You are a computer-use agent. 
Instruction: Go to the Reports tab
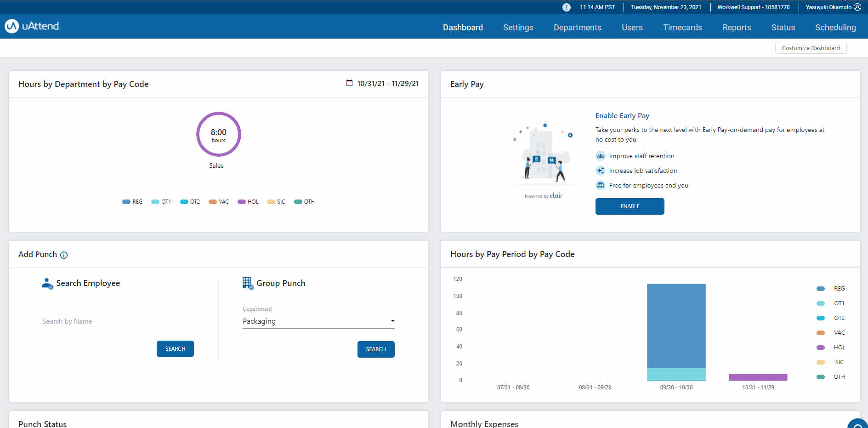coord(737,28)
